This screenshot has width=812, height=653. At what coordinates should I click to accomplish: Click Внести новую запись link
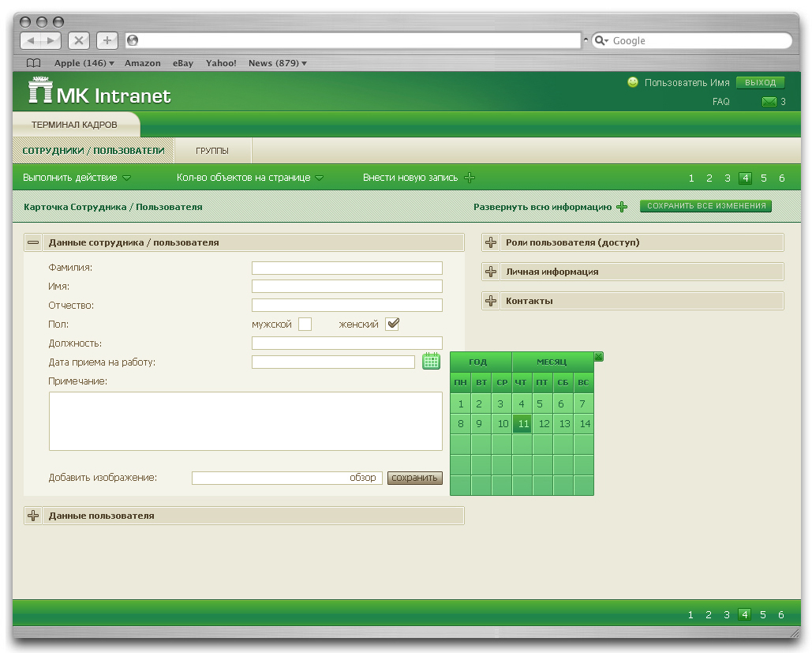(410, 178)
